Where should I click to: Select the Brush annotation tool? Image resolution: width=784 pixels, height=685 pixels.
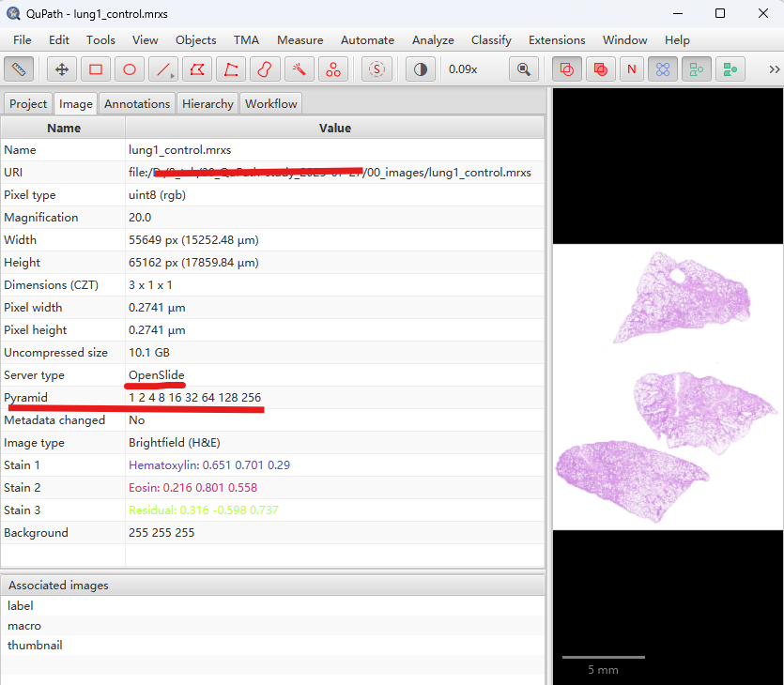[265, 69]
